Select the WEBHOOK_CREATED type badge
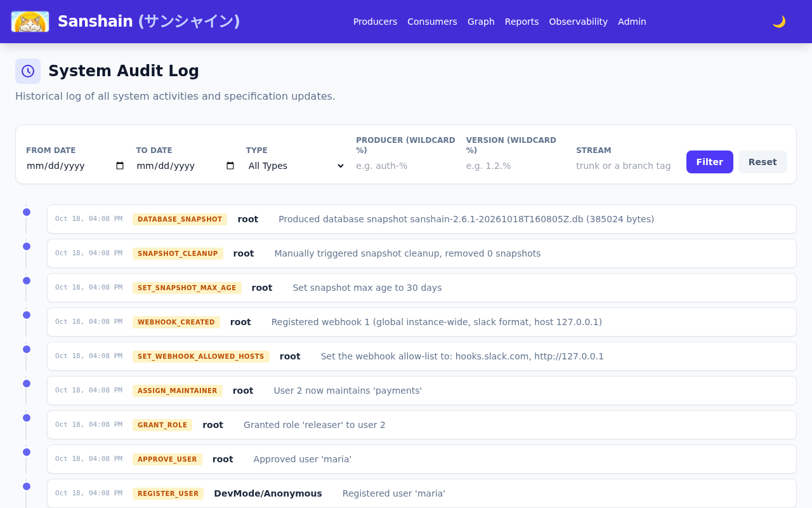This screenshot has width=812, height=508. [176, 322]
